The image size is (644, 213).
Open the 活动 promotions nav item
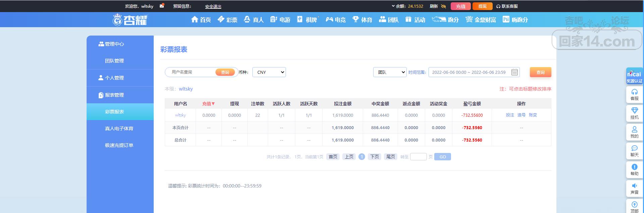pyautogui.click(x=415, y=20)
